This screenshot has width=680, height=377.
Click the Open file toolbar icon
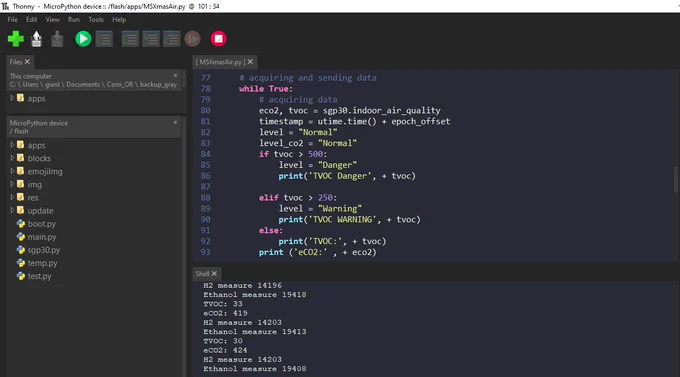pos(36,39)
